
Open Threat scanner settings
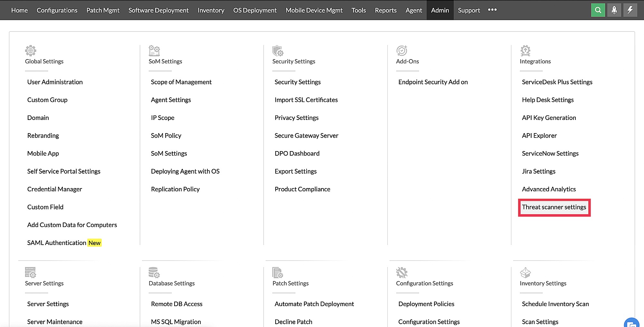pyautogui.click(x=554, y=207)
